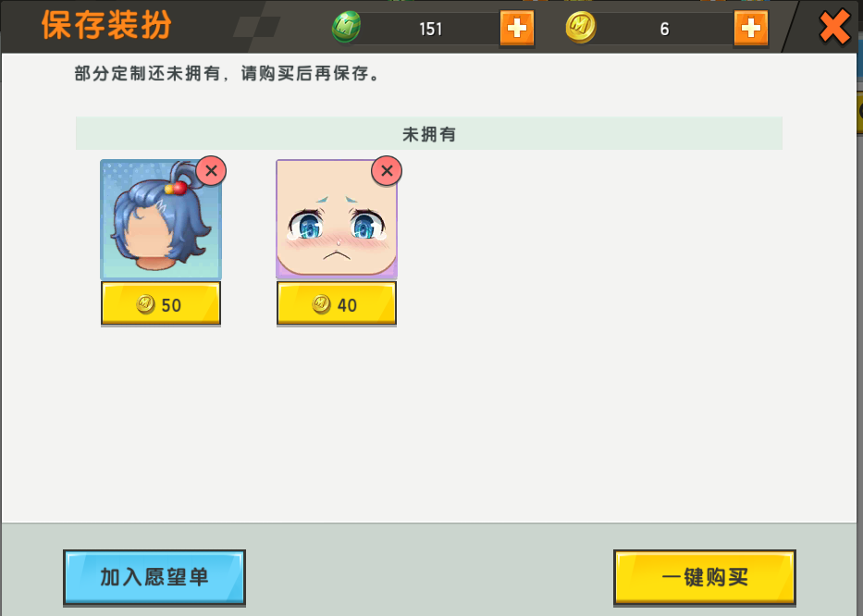Click the coin icon on the 50 price
The width and height of the screenshot is (863, 616).
[146, 304]
